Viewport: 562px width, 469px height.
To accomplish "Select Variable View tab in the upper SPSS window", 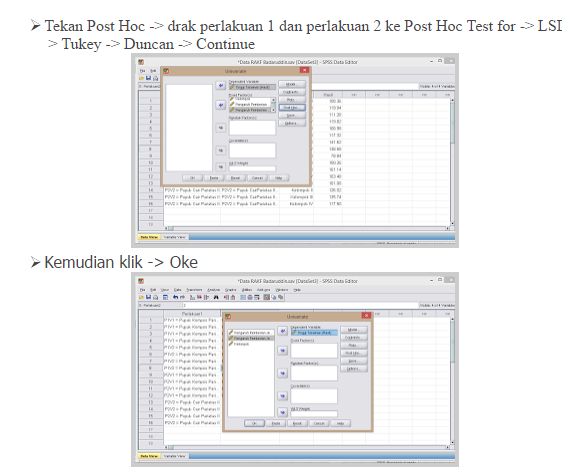I will (175, 237).
